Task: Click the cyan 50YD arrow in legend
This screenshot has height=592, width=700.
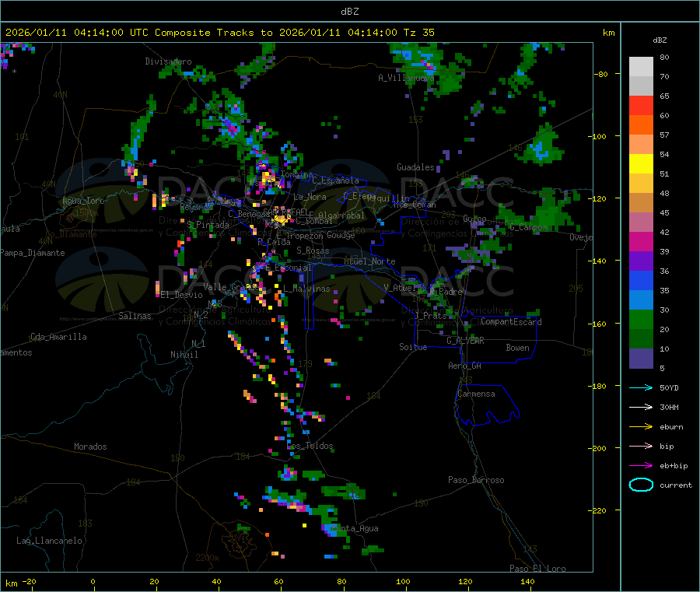Action: [641, 387]
